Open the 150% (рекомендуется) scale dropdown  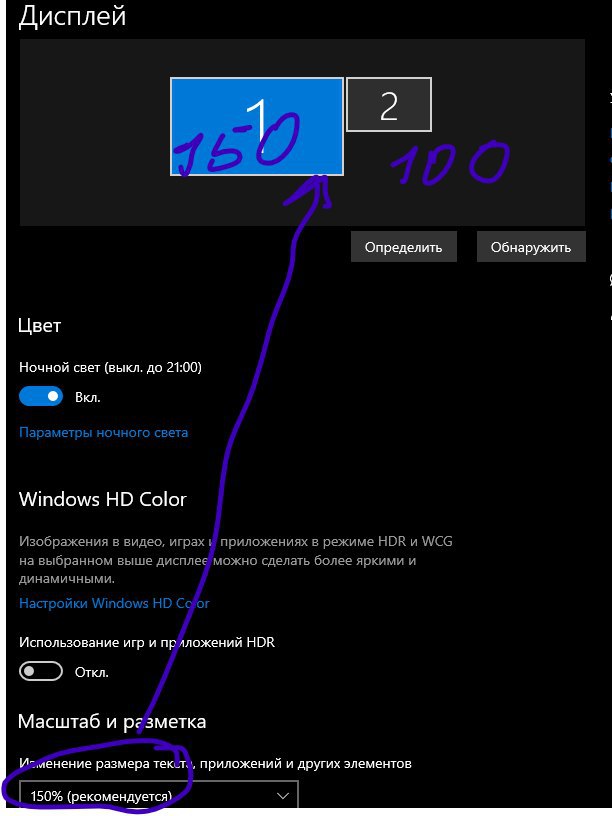click(x=159, y=795)
